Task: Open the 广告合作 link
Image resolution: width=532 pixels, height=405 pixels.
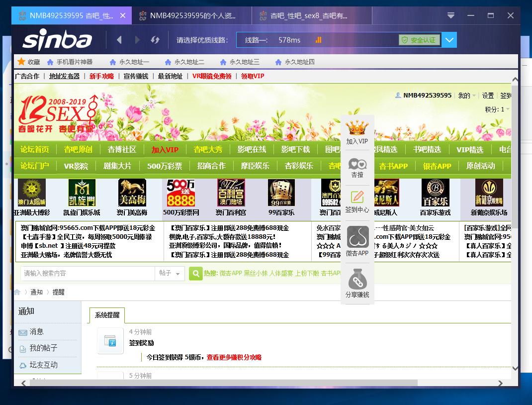Action: click(x=27, y=76)
